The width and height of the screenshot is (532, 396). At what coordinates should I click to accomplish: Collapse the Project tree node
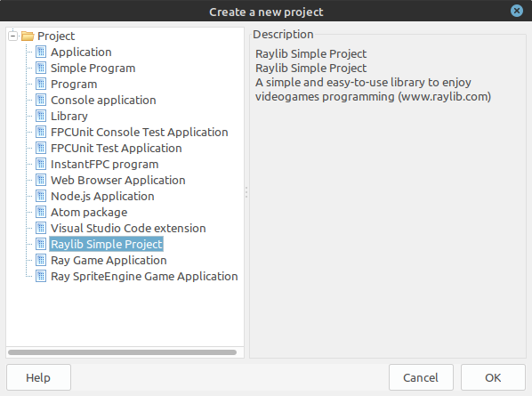coord(12,36)
